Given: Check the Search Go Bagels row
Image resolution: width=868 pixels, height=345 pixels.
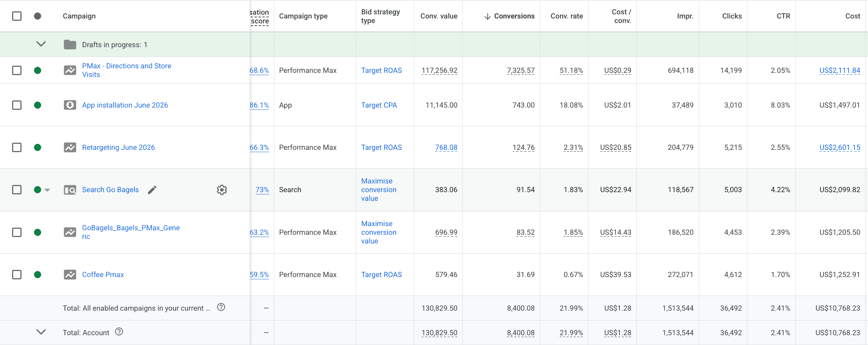Looking at the screenshot, I should [17, 189].
